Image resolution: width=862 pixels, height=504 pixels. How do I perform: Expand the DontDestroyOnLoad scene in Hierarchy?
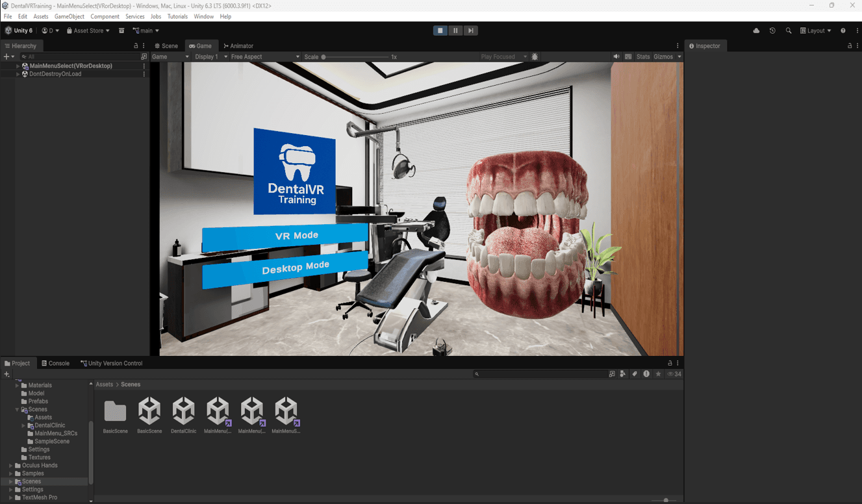click(x=18, y=74)
